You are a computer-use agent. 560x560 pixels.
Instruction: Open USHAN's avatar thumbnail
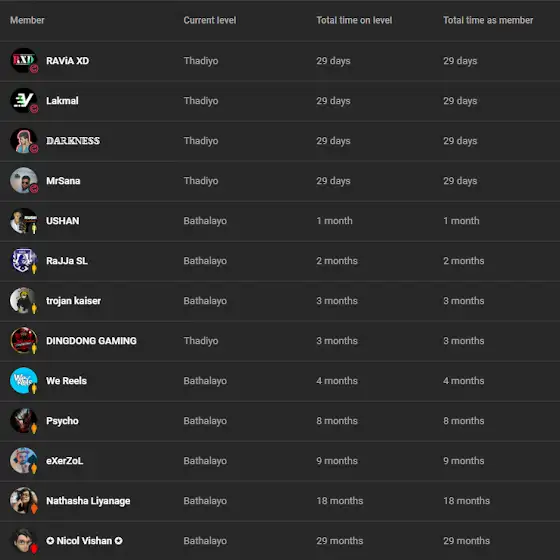point(24,220)
